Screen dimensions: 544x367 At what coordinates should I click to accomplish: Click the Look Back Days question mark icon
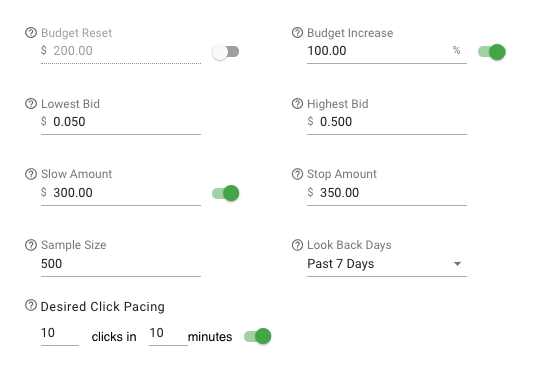(297, 245)
